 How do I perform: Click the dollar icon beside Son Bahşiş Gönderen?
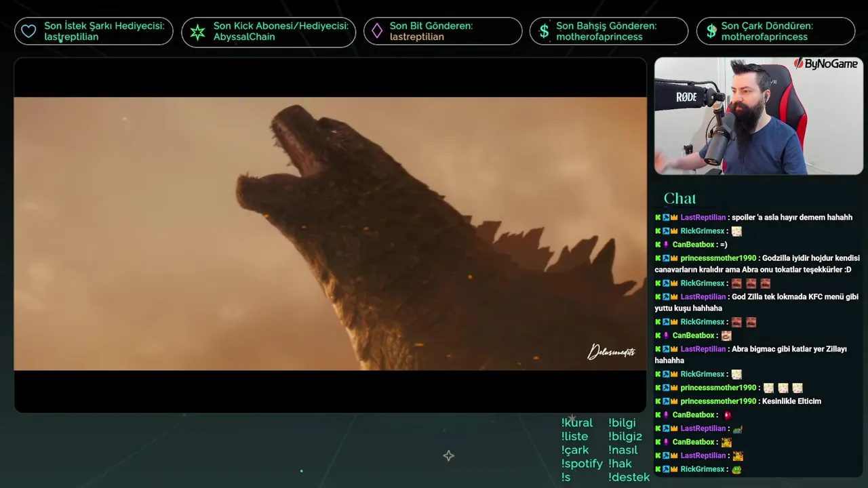pos(544,31)
